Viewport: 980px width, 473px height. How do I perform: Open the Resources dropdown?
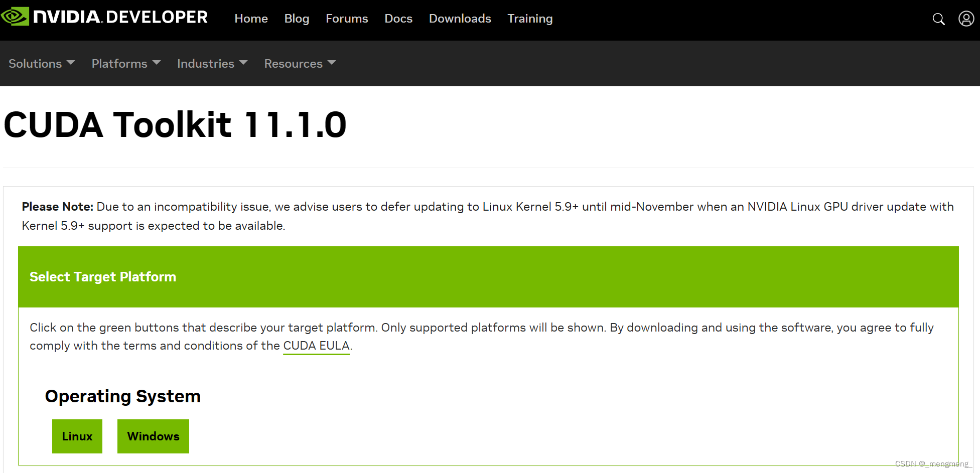(299, 64)
